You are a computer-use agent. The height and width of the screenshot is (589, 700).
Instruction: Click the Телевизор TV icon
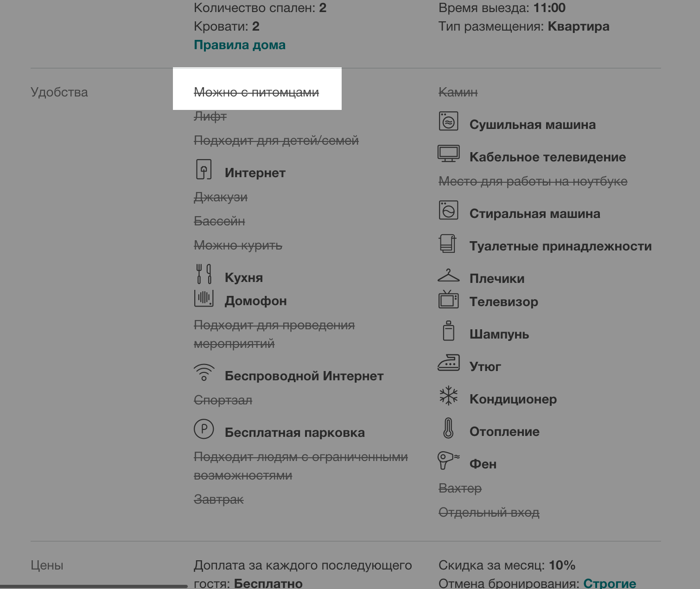pyautogui.click(x=448, y=299)
